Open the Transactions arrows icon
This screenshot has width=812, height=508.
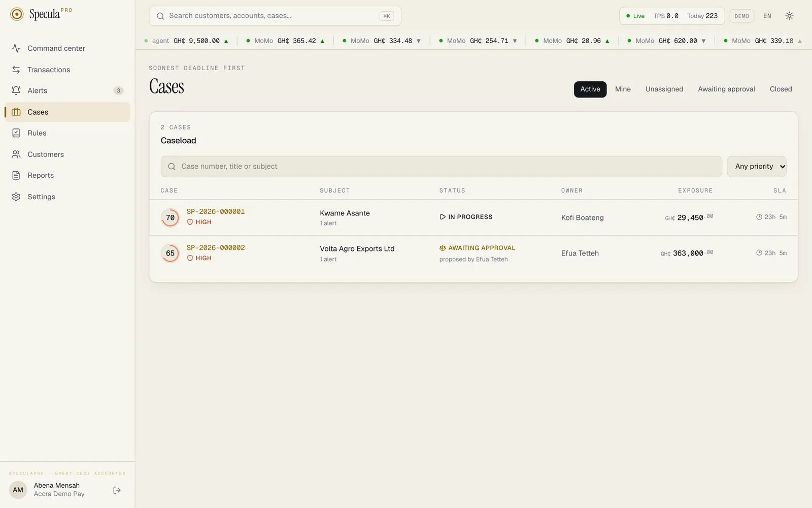pyautogui.click(x=16, y=70)
